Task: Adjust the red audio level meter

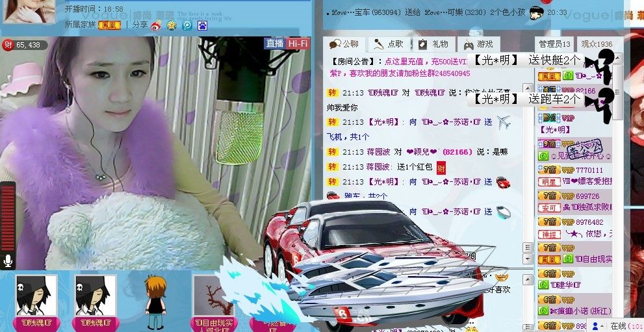Action: 7,218
